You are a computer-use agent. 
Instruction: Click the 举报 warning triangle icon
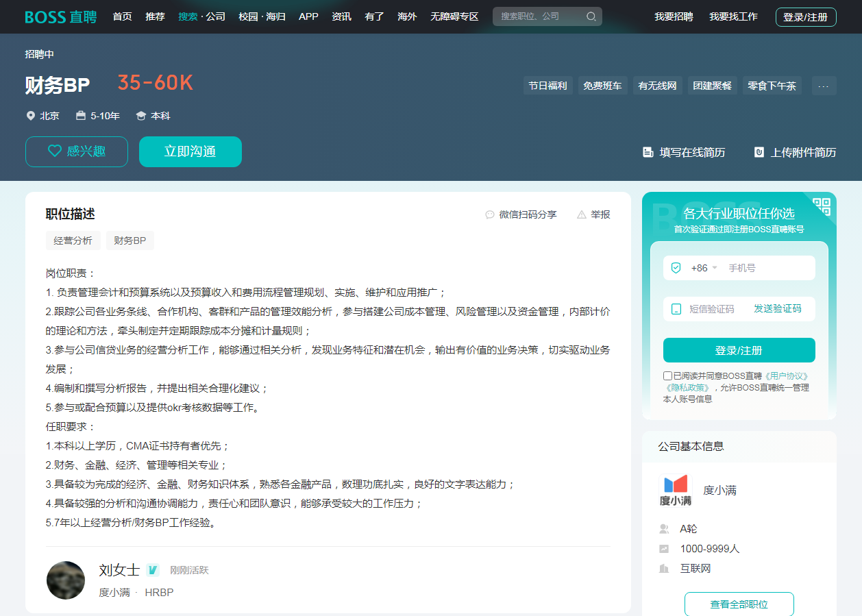[x=582, y=214]
